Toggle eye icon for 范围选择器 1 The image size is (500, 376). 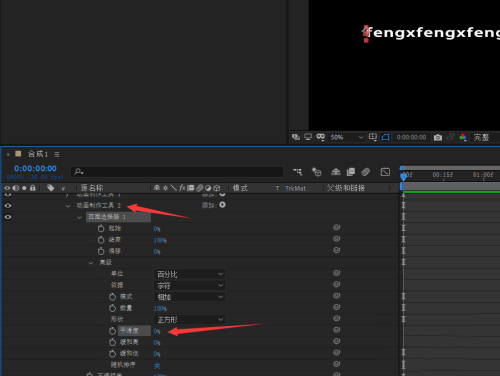tap(8, 217)
